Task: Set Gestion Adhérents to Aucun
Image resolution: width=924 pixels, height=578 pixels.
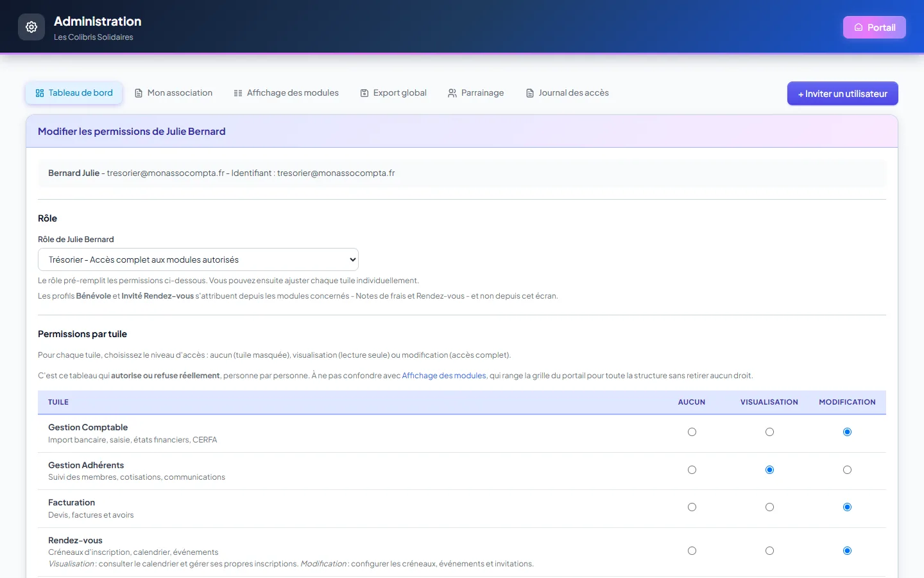Action: tap(692, 470)
